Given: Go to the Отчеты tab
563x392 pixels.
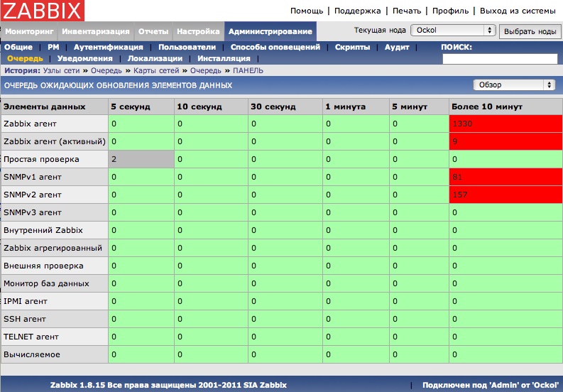Looking at the screenshot, I should (153, 32).
